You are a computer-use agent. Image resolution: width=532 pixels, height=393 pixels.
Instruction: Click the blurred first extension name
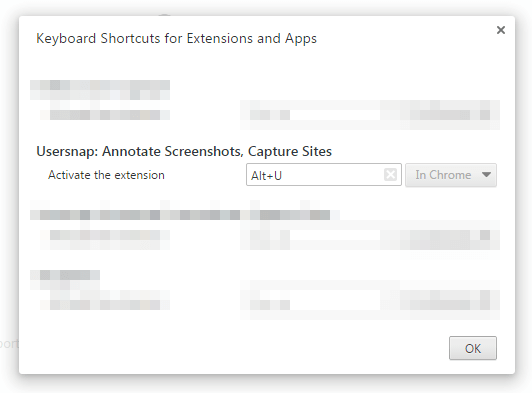click(x=100, y=90)
